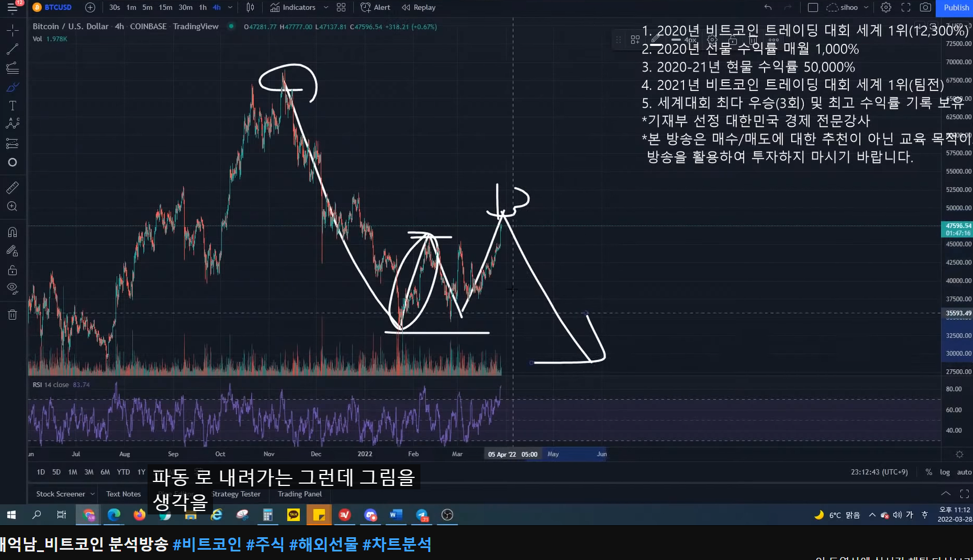The width and height of the screenshot is (973, 560).
Task: Expand the Stock Screener dropdown arrow
Action: 92,494
